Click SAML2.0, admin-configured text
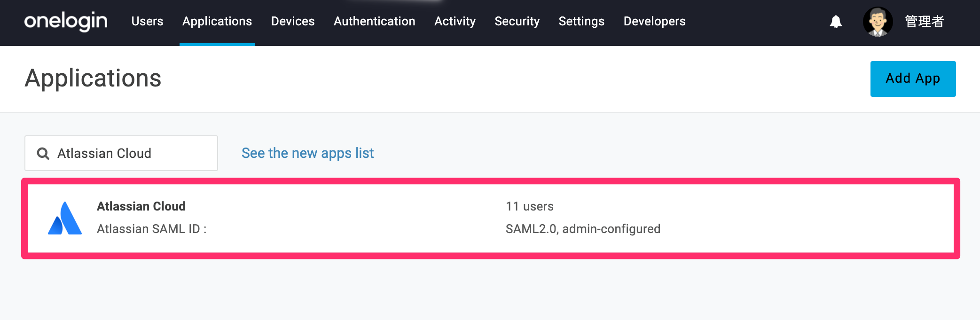 coord(583,229)
